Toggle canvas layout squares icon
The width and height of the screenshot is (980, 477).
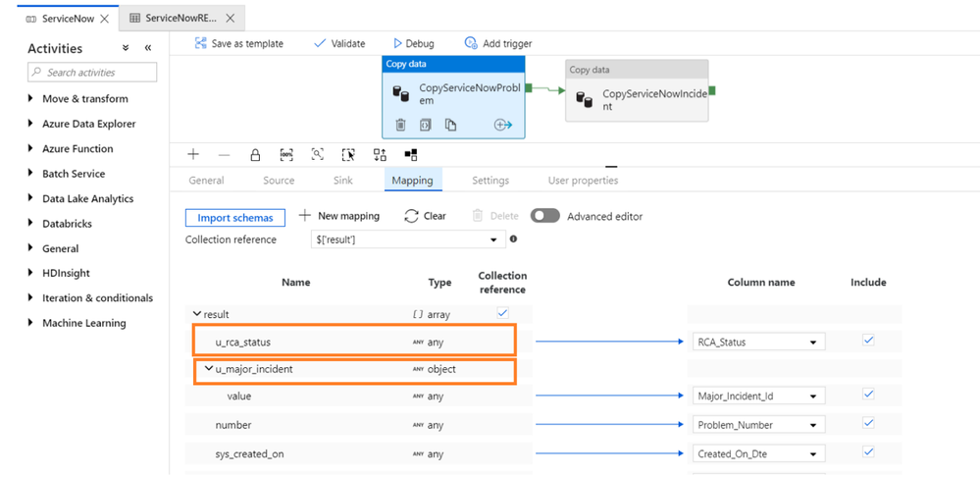coord(411,154)
